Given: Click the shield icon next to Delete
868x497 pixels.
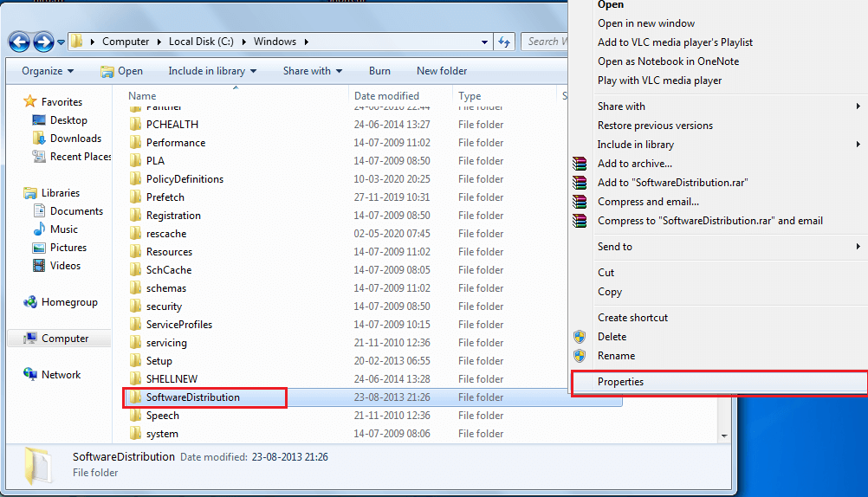Looking at the screenshot, I should coord(580,337).
